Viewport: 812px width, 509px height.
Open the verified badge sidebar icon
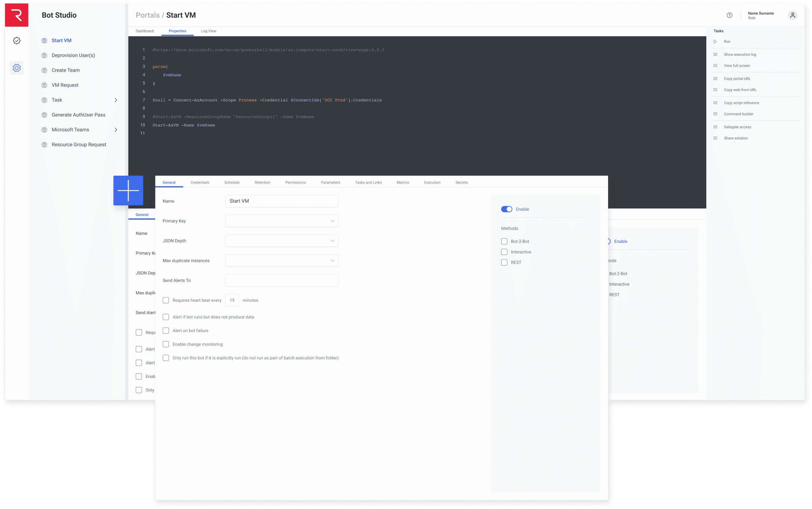coord(16,41)
